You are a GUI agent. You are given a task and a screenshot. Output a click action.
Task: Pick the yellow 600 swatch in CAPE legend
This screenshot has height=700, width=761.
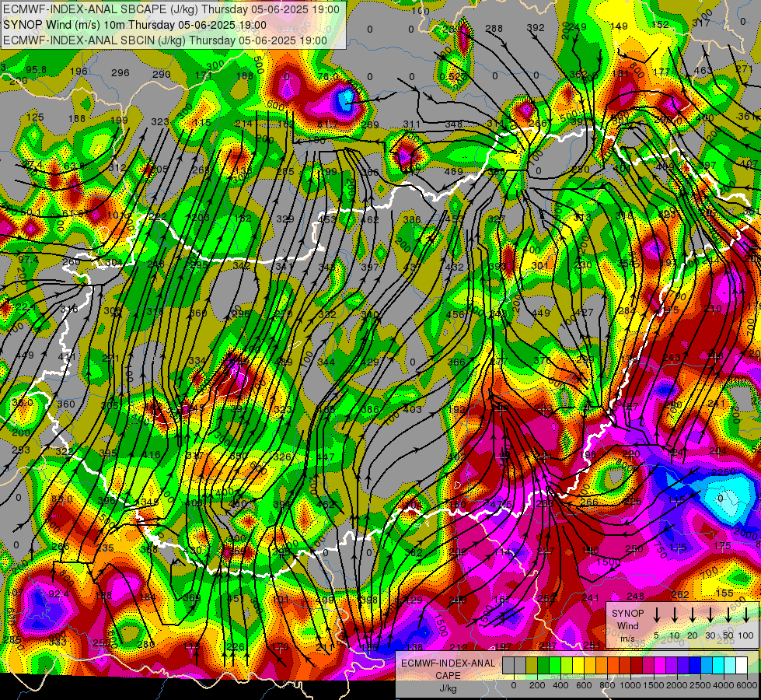tap(578, 666)
